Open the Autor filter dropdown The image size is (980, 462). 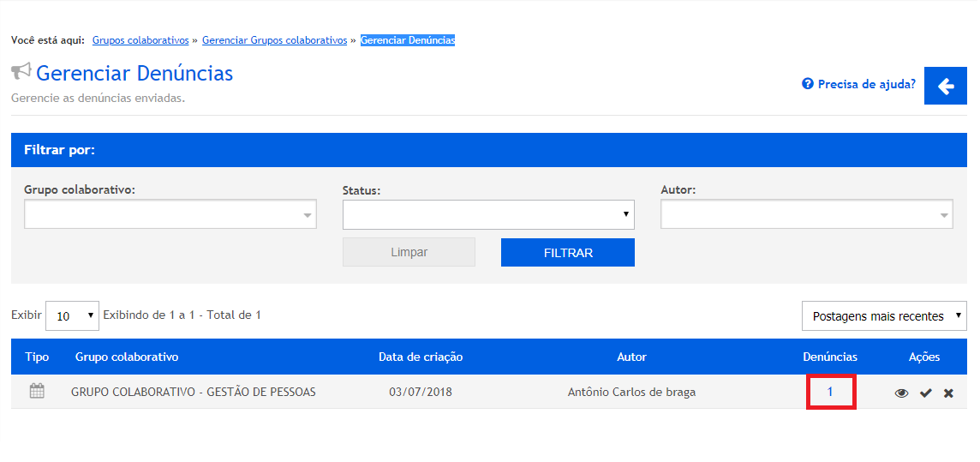(x=806, y=214)
